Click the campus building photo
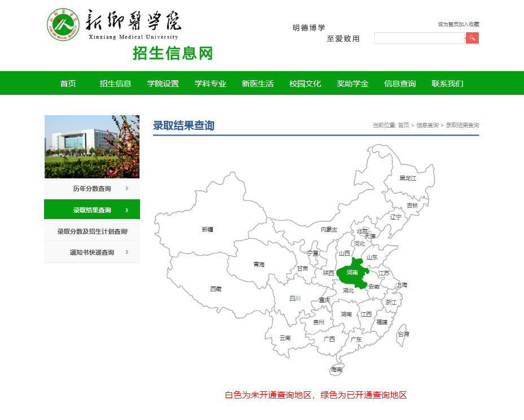524x420 pixels. (92, 147)
